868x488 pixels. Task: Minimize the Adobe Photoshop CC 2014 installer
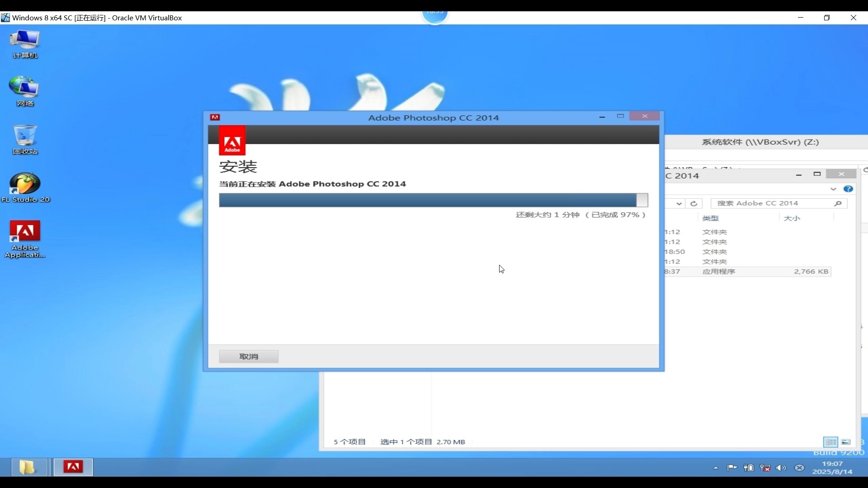click(x=602, y=117)
